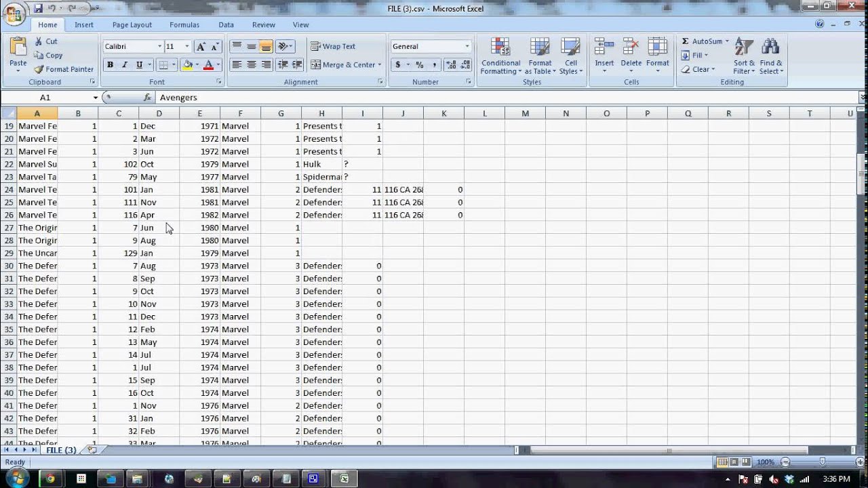Toggle middle vertical alignment

[252, 47]
